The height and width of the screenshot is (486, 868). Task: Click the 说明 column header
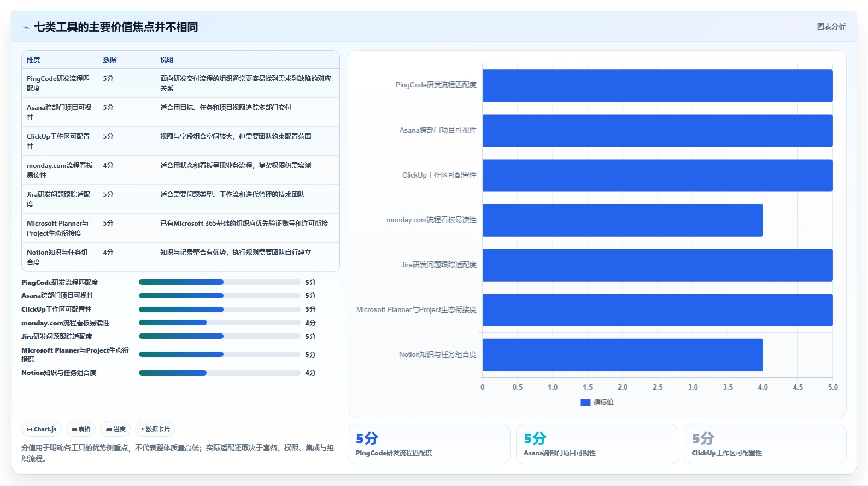pyautogui.click(x=167, y=60)
